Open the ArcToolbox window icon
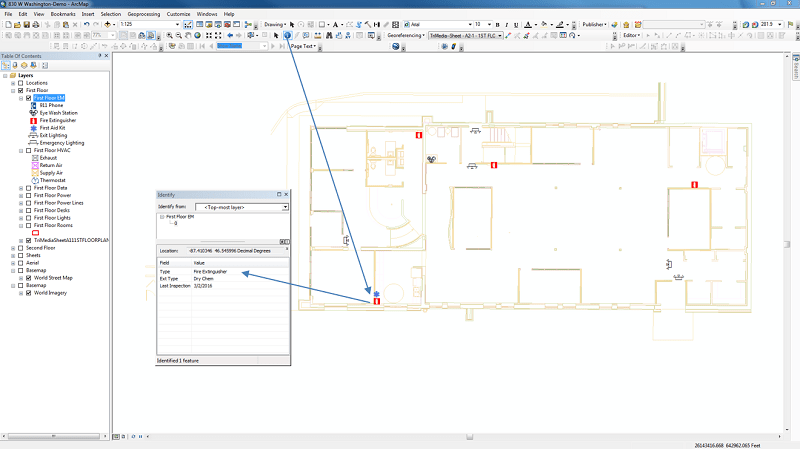 click(227, 24)
